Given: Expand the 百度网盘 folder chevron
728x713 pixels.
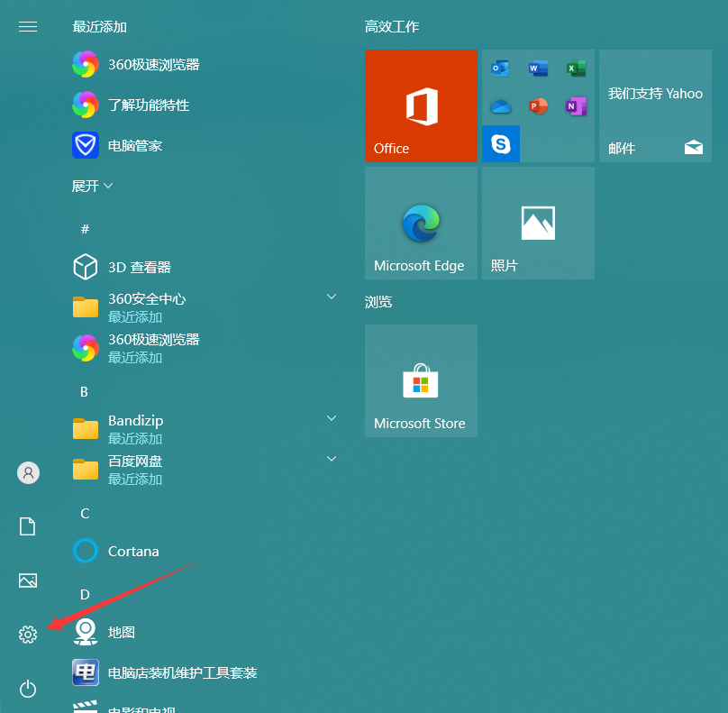Looking at the screenshot, I should (x=332, y=459).
